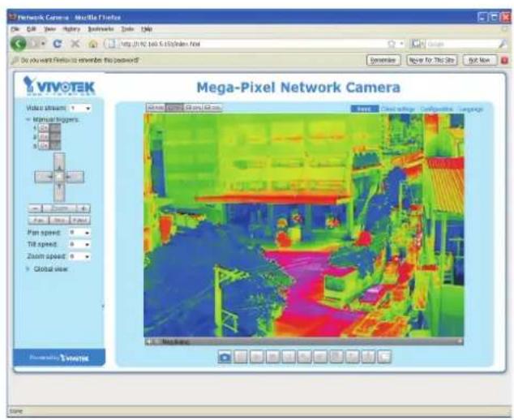Screen dimensions: 514x420
Task: Turn manual trigger 1 On
Action: [x=44, y=128]
